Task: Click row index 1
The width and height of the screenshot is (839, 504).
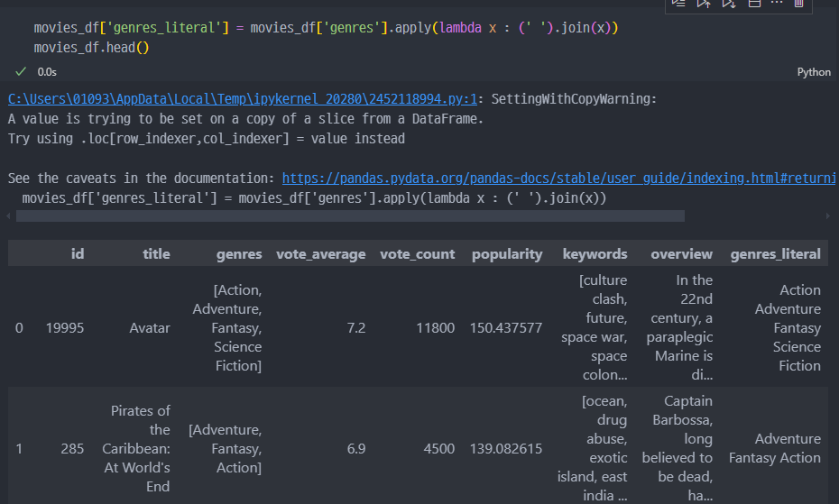Action: (19, 449)
